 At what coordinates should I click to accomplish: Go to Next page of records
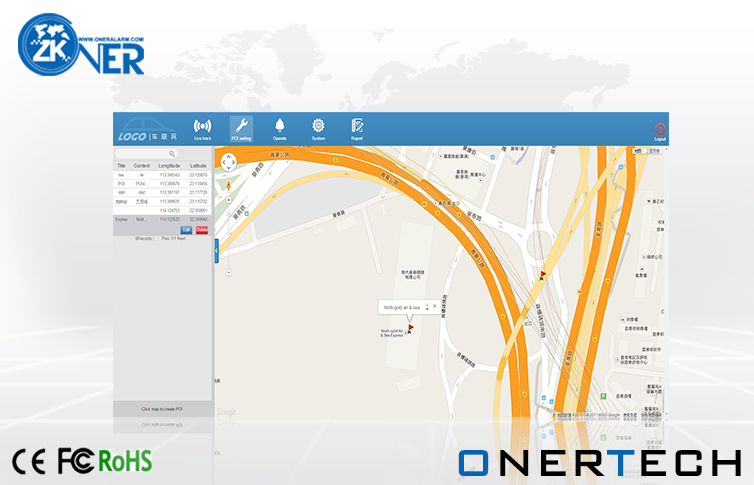point(181,238)
